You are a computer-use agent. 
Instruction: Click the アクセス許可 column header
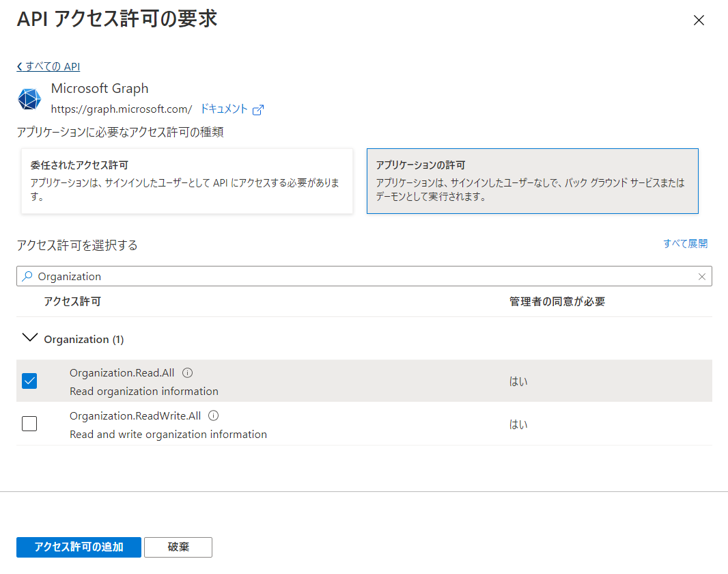coord(72,302)
